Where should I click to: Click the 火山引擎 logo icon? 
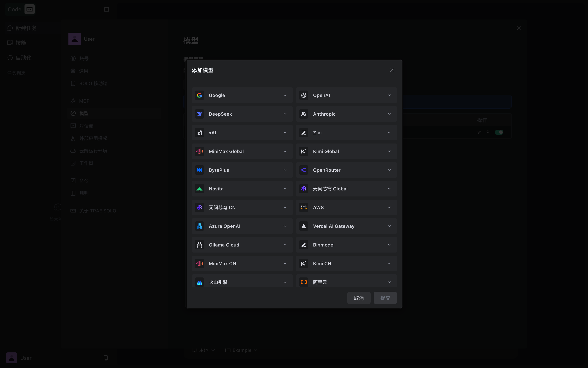click(199, 282)
